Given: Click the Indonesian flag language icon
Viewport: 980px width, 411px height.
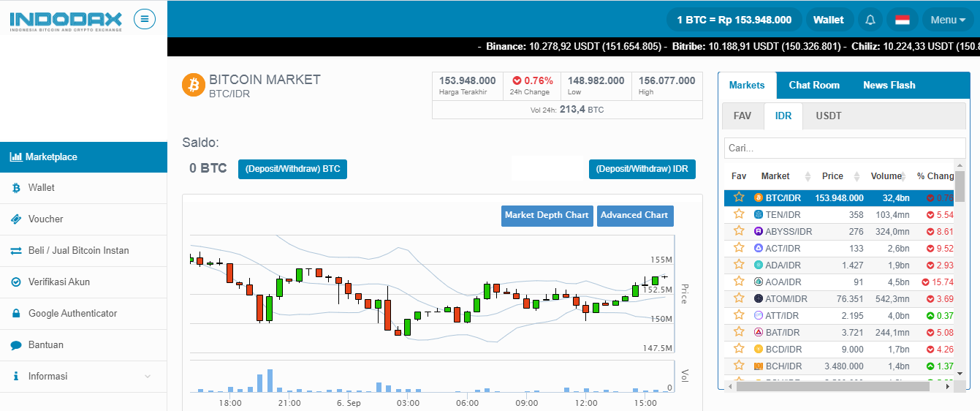Looking at the screenshot, I should pos(902,20).
